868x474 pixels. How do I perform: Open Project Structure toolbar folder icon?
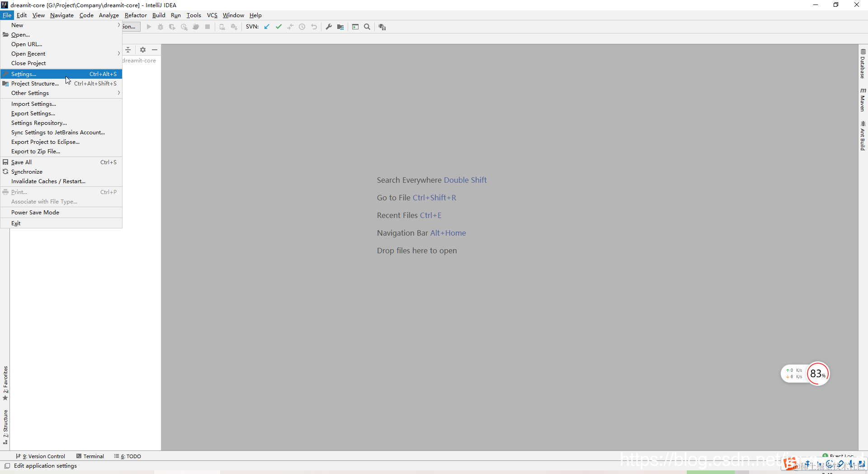[340, 27]
